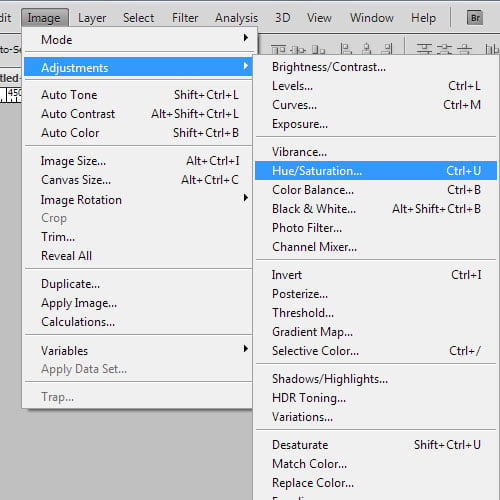Choose Duplicate from the Image menu

point(138,284)
